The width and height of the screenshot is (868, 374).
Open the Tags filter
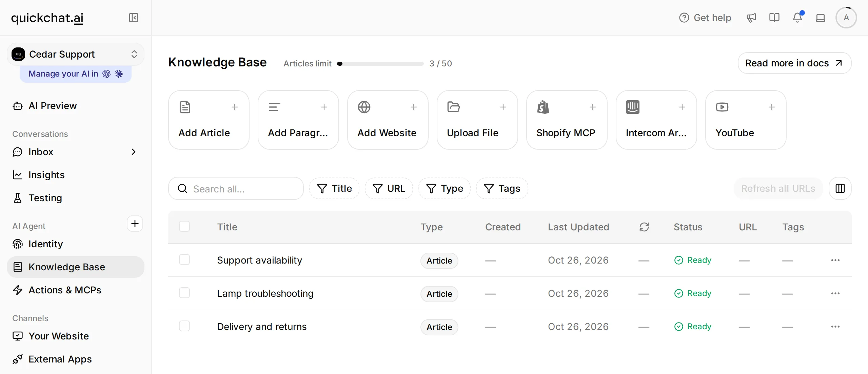[x=502, y=188]
